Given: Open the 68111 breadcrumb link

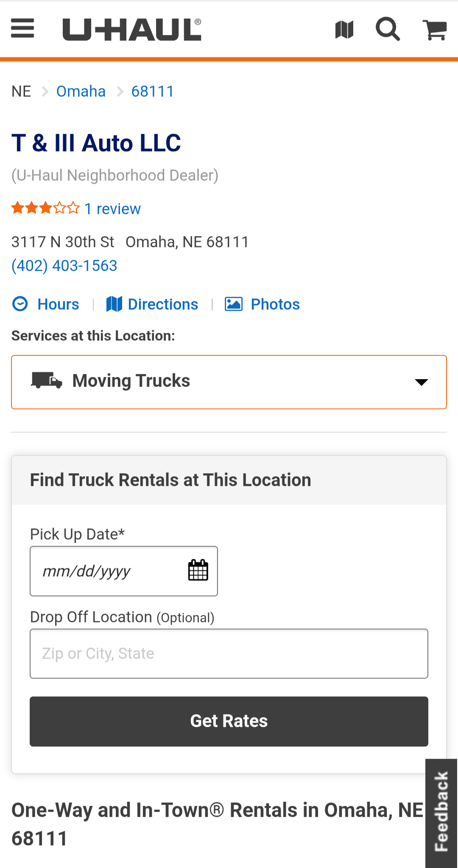Looking at the screenshot, I should click(153, 91).
